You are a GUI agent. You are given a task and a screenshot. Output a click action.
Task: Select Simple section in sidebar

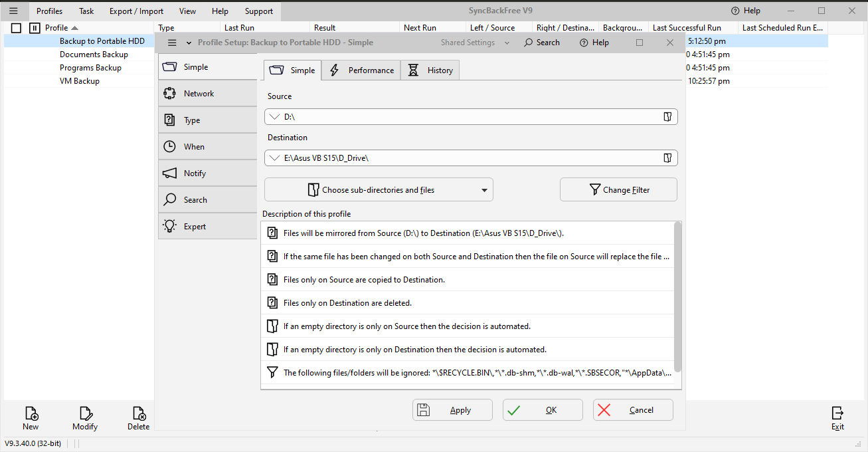[208, 67]
